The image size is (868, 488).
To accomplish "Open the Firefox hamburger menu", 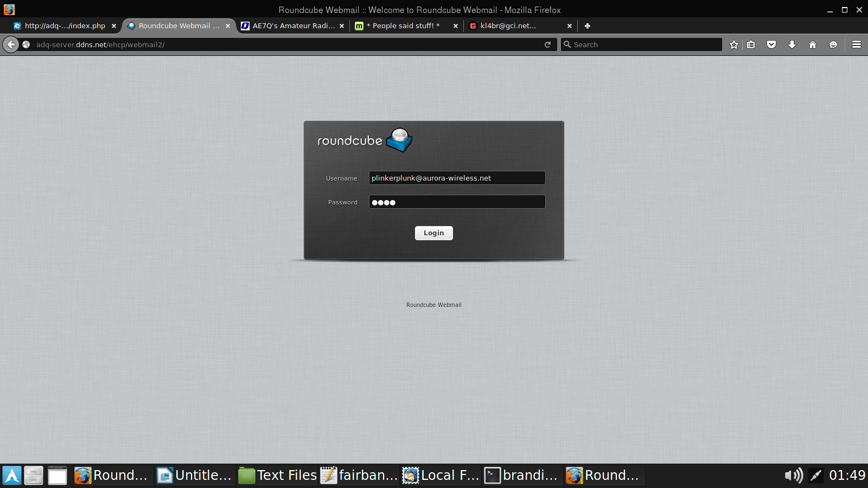I will 857,44.
